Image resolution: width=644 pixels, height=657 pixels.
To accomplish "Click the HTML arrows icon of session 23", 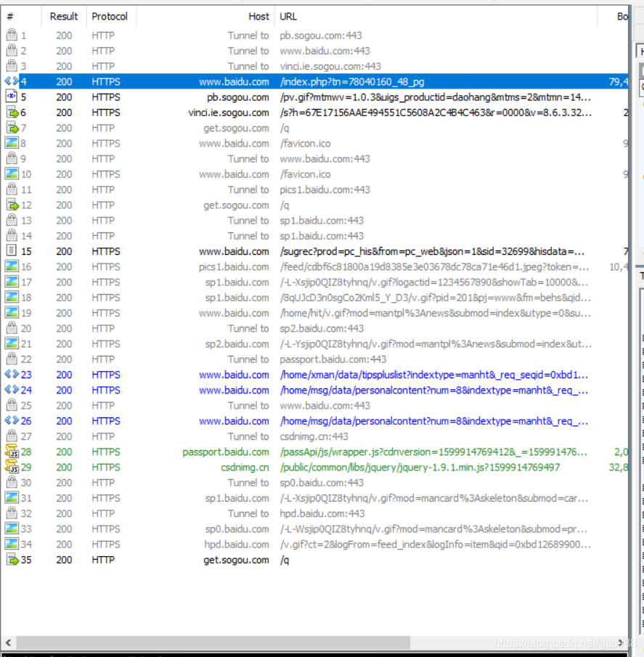I will pos(12,374).
